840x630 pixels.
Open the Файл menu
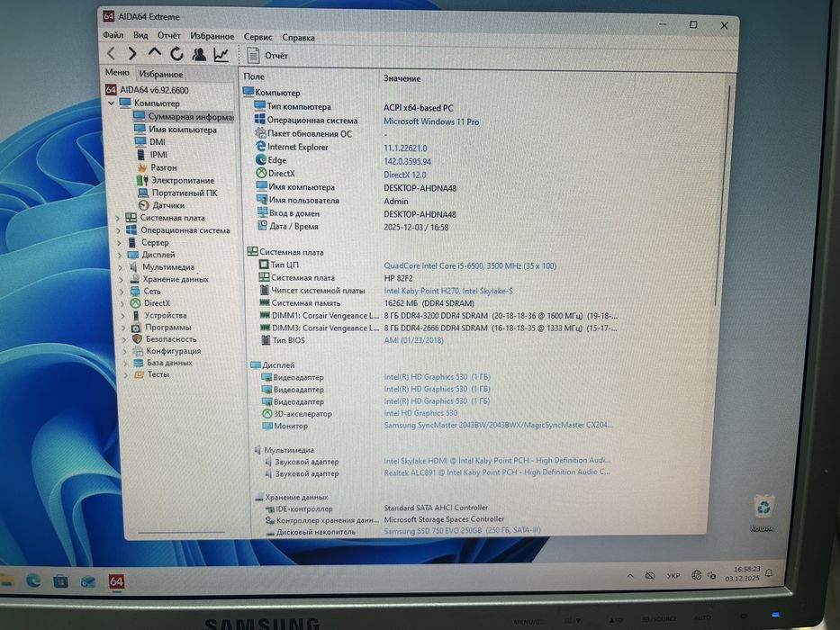(x=113, y=35)
